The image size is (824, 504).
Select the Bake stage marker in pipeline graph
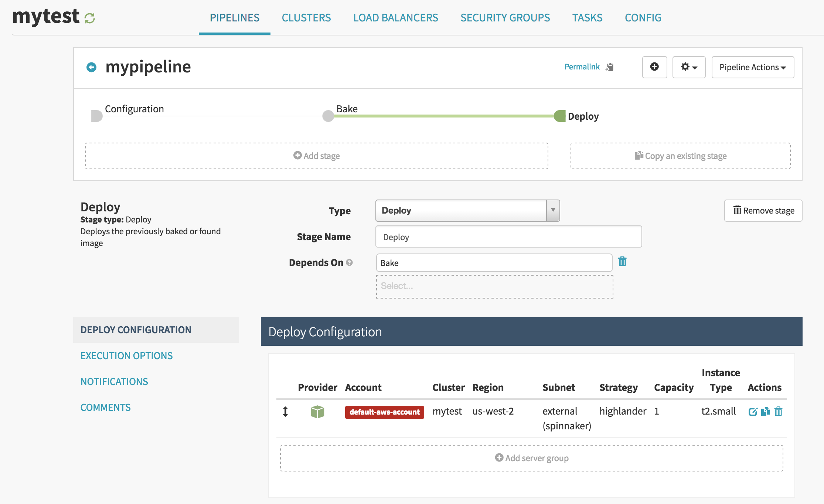328,116
